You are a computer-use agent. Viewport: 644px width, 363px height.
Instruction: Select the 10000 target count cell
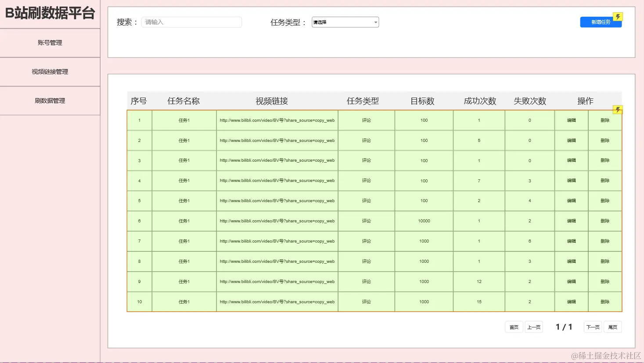click(424, 221)
